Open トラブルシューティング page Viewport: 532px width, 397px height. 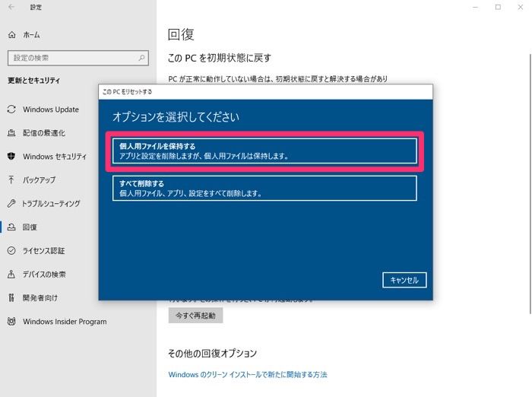click(51, 203)
